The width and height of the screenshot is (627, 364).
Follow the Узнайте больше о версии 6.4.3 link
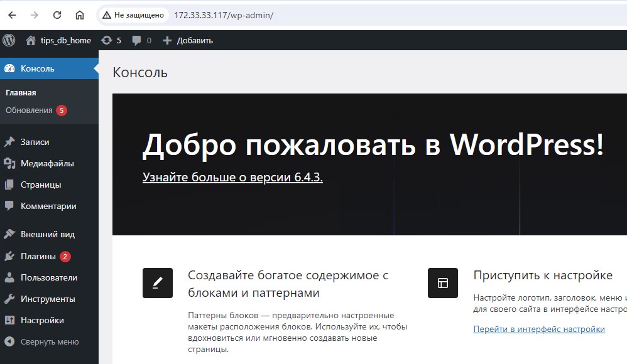[x=232, y=177]
